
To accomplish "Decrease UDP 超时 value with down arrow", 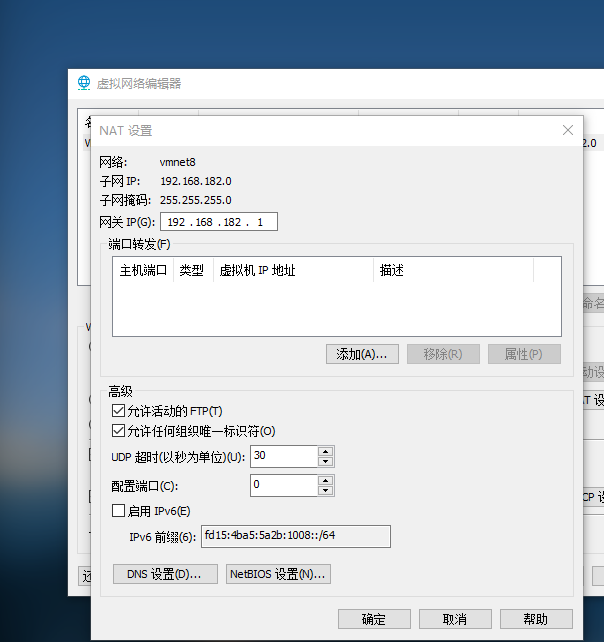I will pos(326,461).
